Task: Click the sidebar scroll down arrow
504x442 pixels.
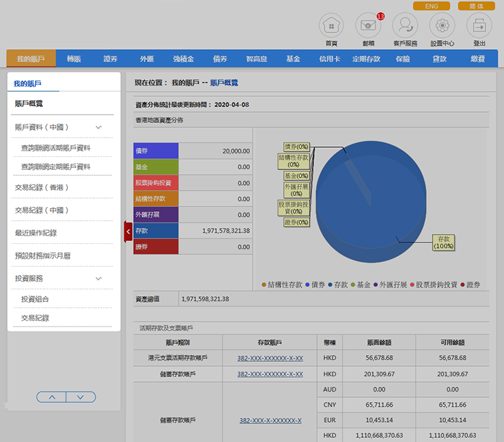Action: (81, 397)
